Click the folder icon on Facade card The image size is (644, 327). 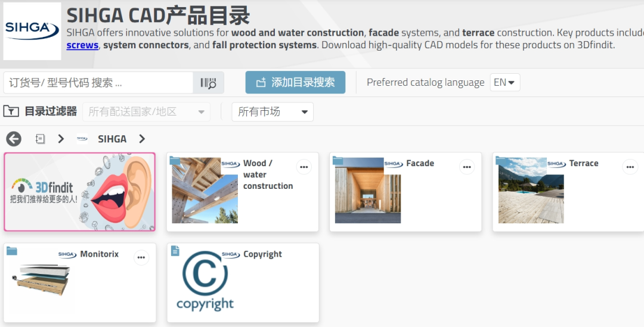click(x=338, y=160)
